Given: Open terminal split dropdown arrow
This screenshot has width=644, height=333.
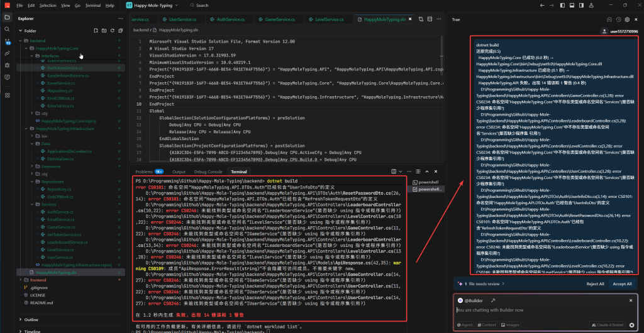Looking at the screenshot, I should point(399,172).
